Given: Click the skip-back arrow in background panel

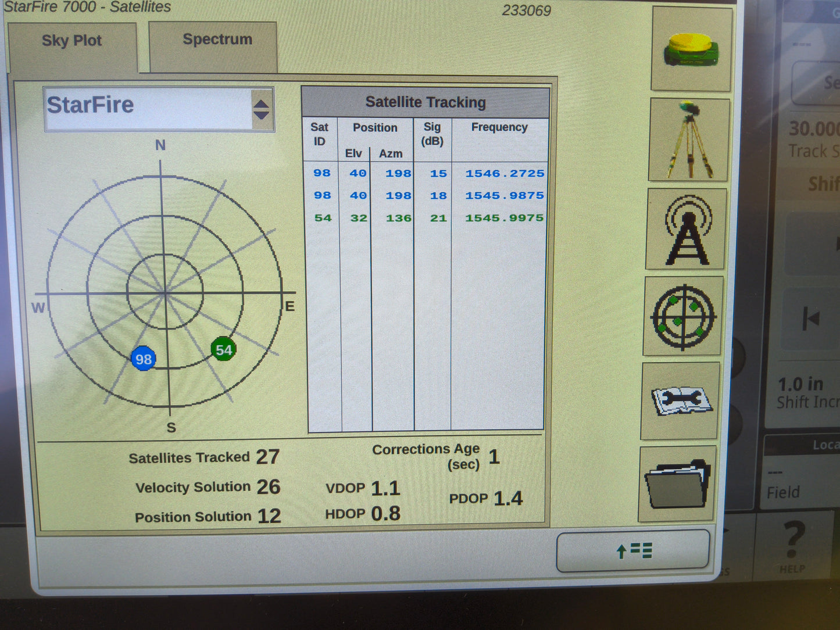Looking at the screenshot, I should coord(811,318).
